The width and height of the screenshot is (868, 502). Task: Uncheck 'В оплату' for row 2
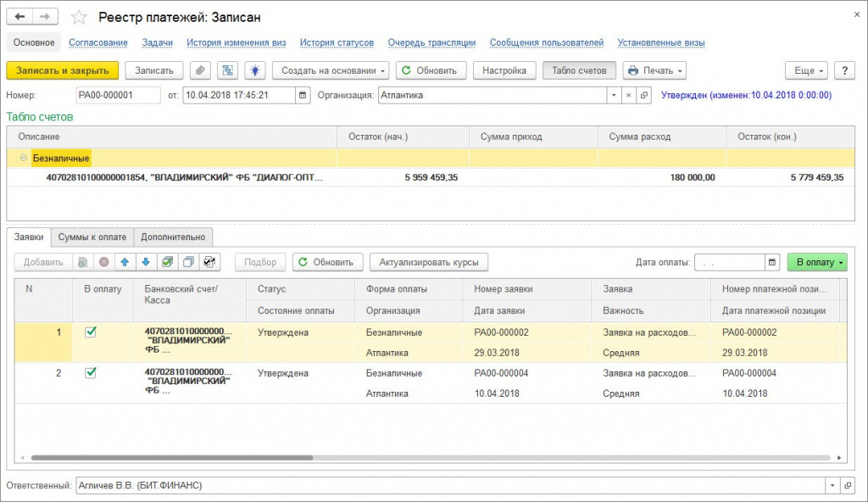tap(91, 372)
